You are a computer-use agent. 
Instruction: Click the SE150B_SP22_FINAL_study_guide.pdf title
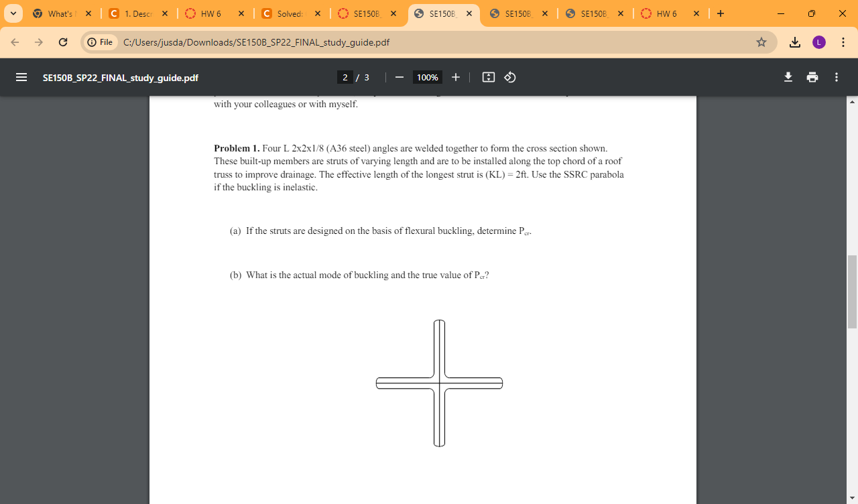pyautogui.click(x=121, y=78)
